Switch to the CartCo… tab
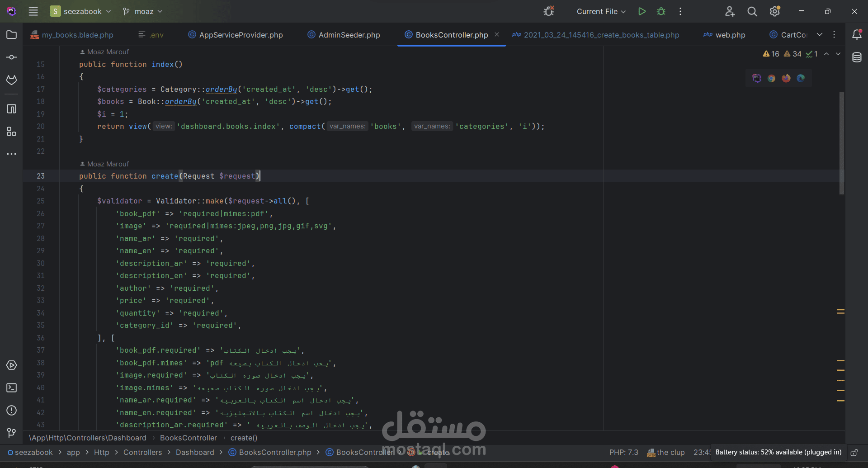This screenshot has height=468, width=868. pyautogui.click(x=788, y=35)
